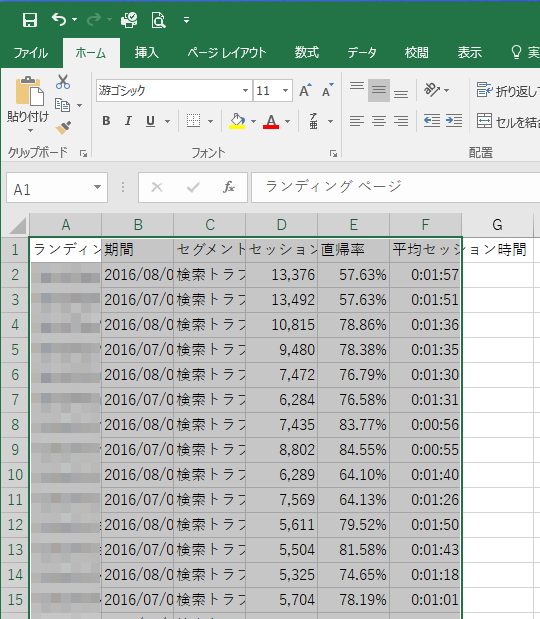
Task: Click cell showing time 0:01:40
Action: (425, 475)
